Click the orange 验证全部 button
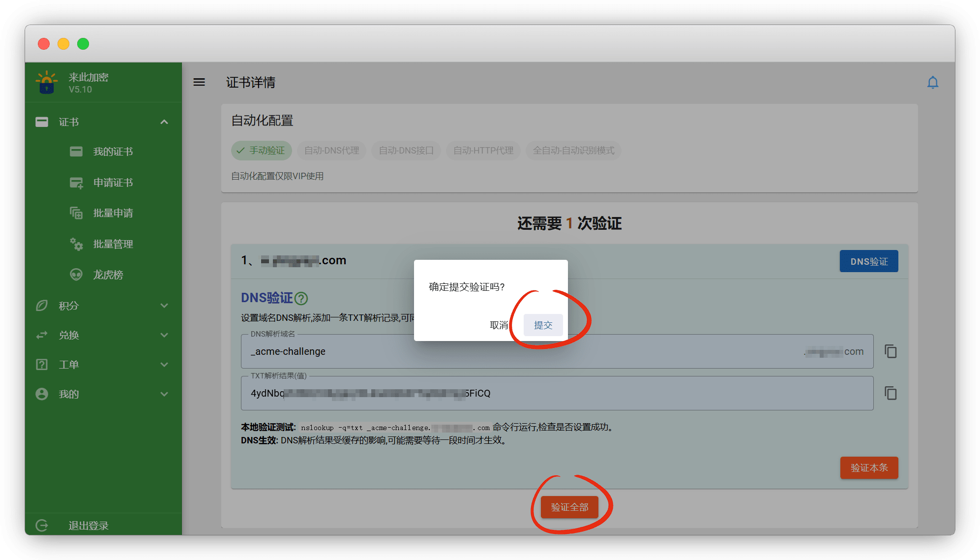980x560 pixels. [x=569, y=507]
